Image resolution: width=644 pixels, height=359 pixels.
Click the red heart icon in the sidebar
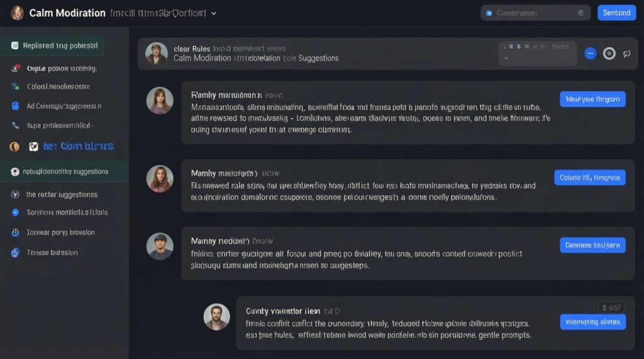tap(16, 68)
